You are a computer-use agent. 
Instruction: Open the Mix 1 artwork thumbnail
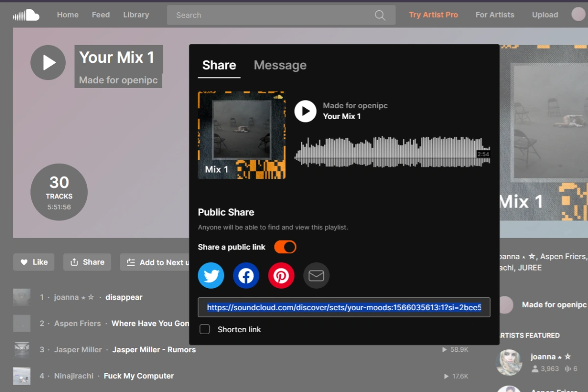point(242,135)
